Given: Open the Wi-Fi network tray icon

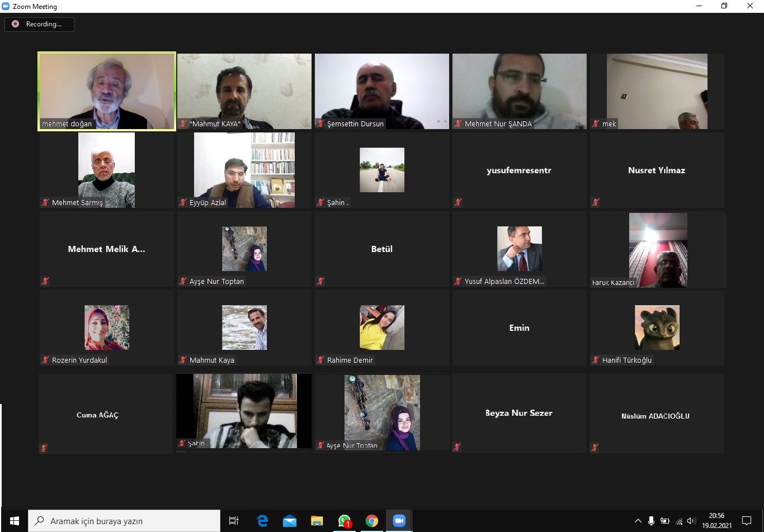Looking at the screenshot, I should [679, 521].
